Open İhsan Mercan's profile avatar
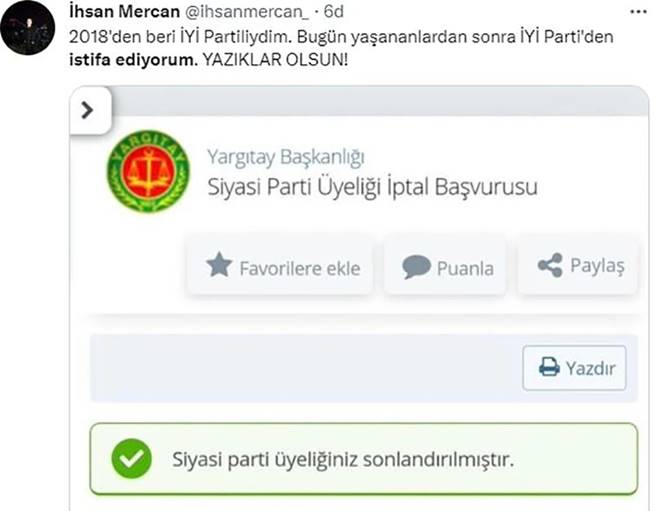 [27, 27]
